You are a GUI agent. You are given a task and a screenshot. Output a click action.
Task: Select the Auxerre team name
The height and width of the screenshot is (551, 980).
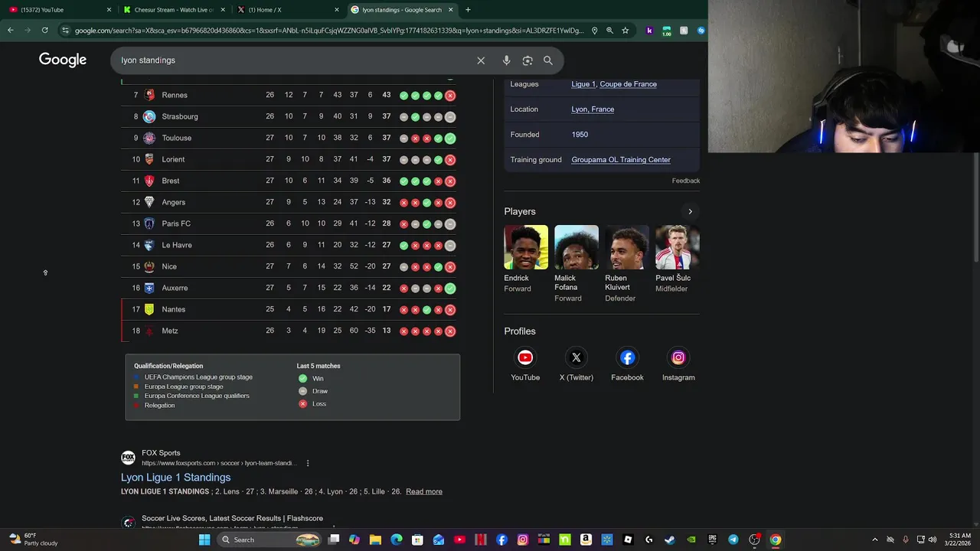point(175,288)
